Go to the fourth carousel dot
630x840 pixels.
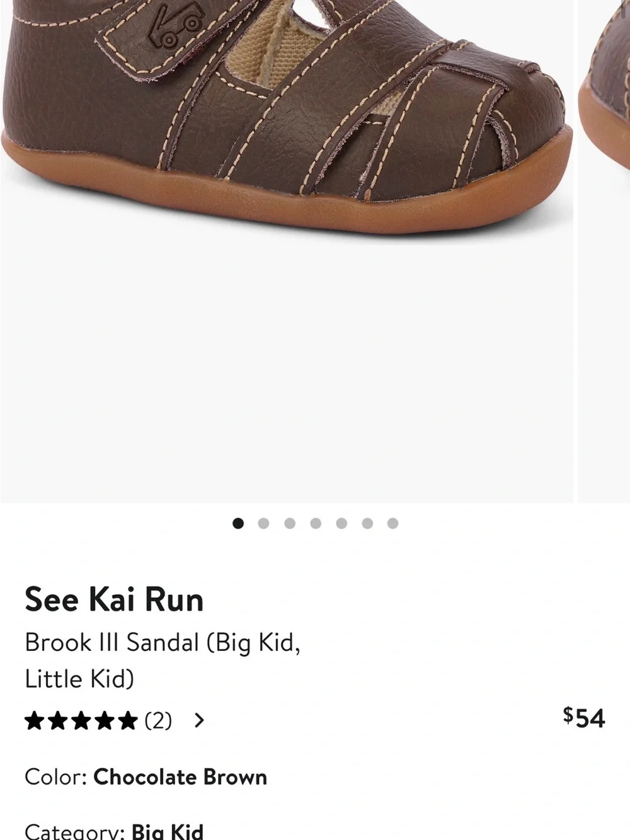point(316,523)
